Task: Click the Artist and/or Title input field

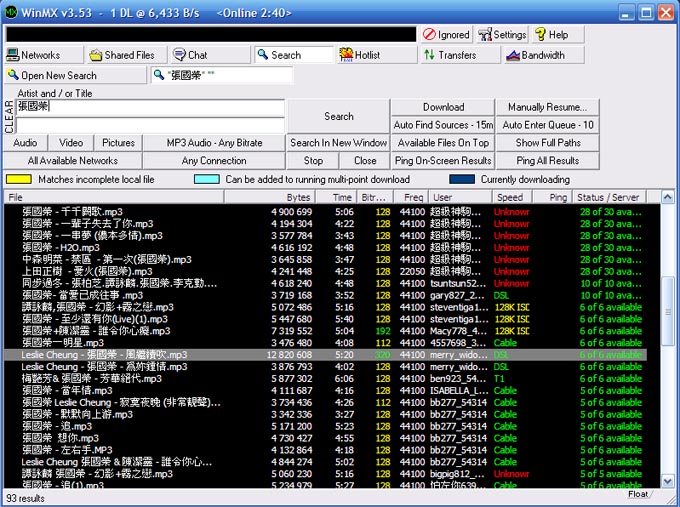Action: [x=150, y=107]
